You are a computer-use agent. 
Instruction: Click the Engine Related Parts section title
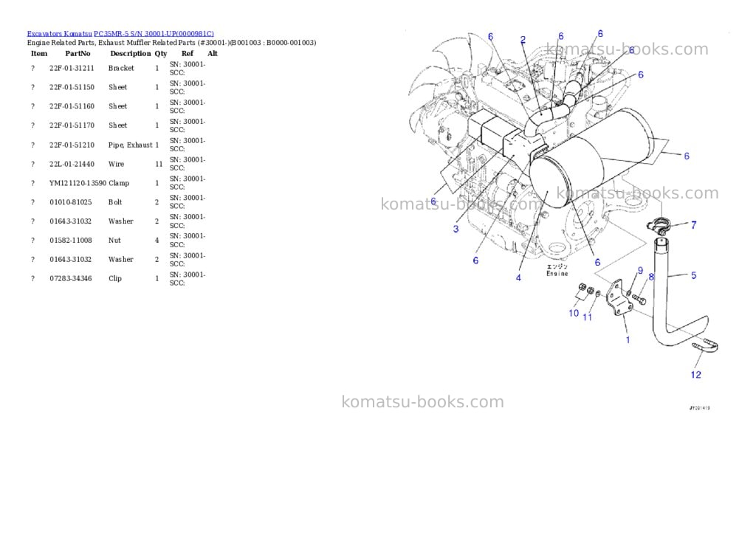[171, 43]
